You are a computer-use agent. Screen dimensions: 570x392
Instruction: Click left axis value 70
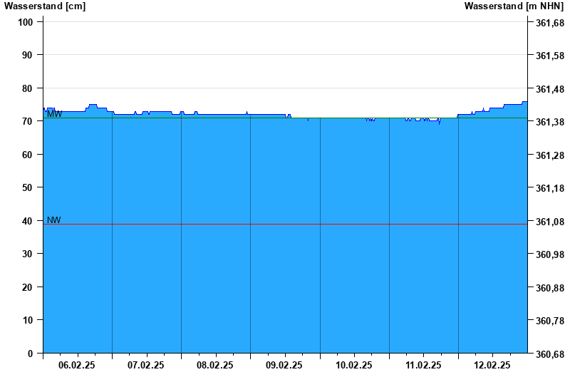(x=27, y=121)
